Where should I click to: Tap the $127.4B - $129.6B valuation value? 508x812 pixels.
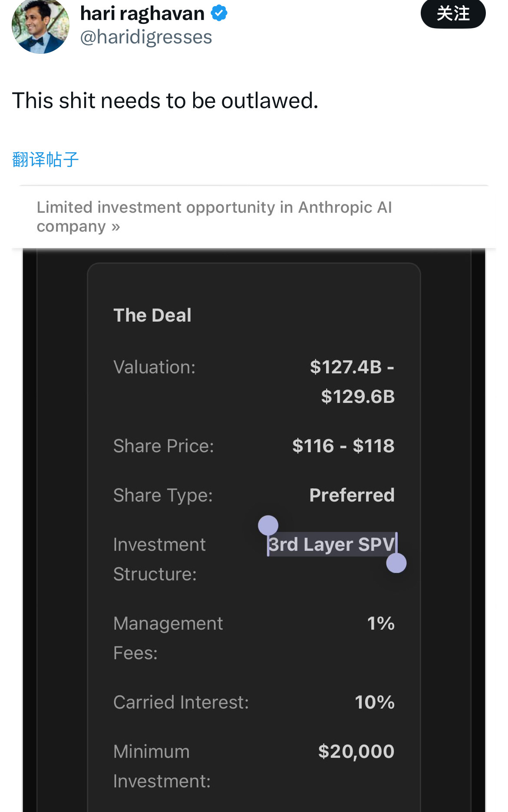(352, 381)
